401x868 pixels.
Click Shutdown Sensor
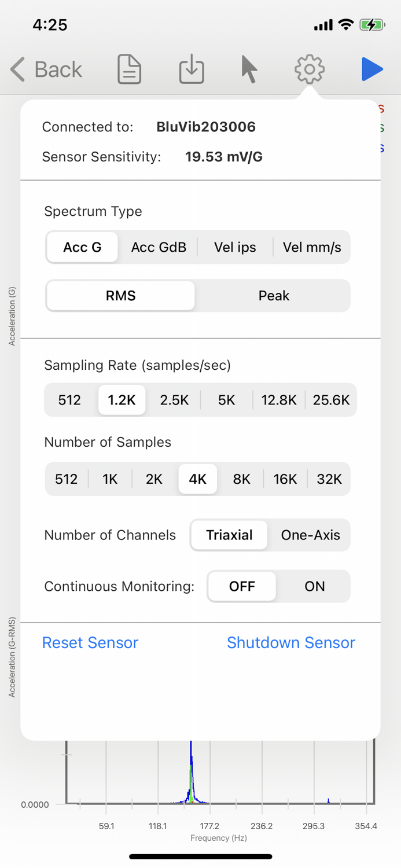(x=291, y=642)
